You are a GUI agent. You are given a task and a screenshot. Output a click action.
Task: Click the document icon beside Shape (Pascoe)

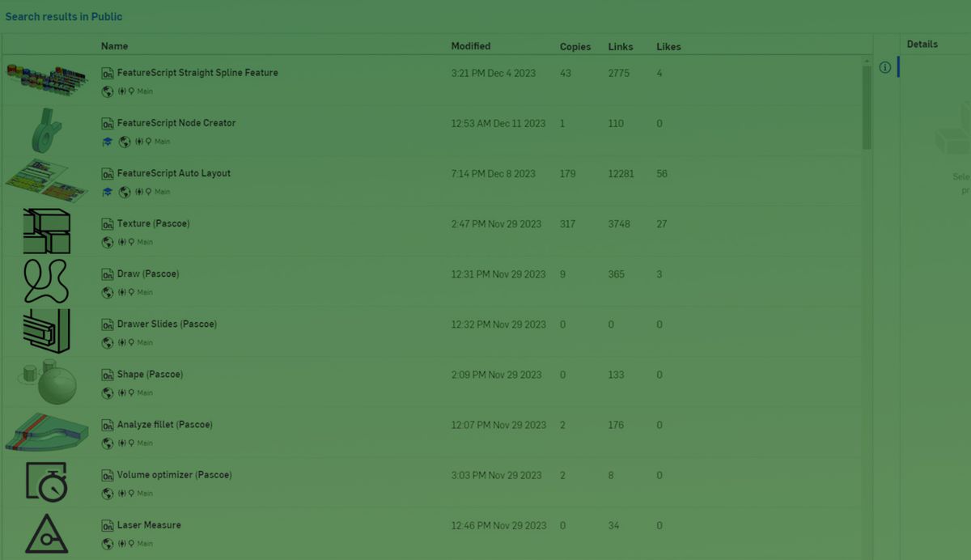[108, 375]
